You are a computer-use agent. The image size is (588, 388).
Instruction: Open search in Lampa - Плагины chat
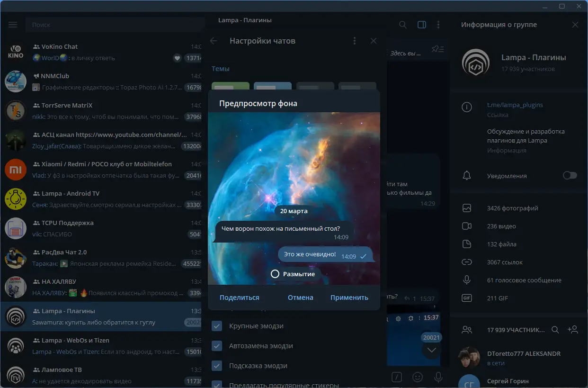pos(403,25)
